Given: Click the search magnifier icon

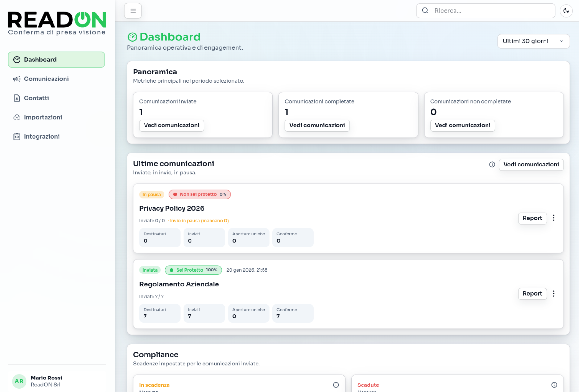Looking at the screenshot, I should (x=425, y=10).
